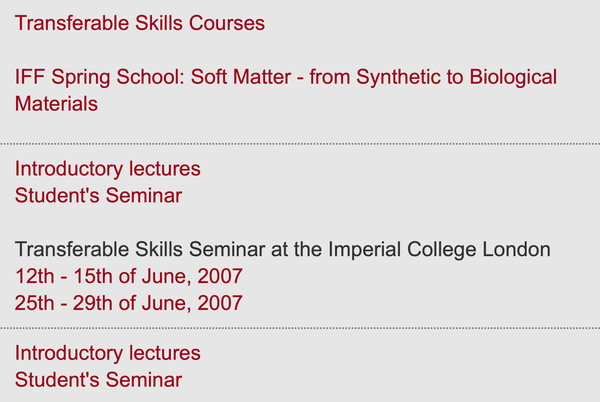Image resolution: width=600 pixels, height=402 pixels.
Task: Open the bottom Student's Seminar link
Action: [98, 379]
